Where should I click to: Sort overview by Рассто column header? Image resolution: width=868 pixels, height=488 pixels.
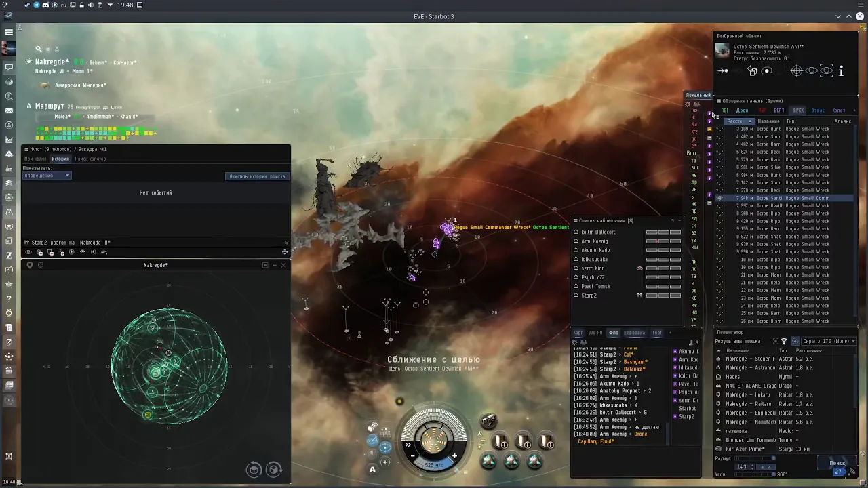[x=738, y=121]
